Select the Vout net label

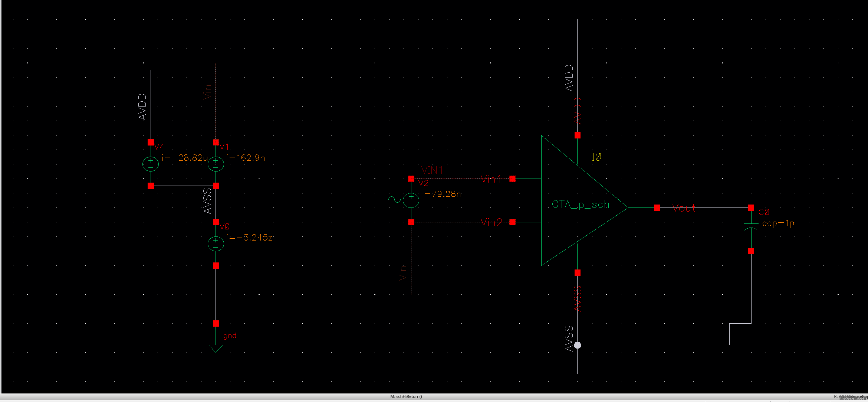[684, 208]
